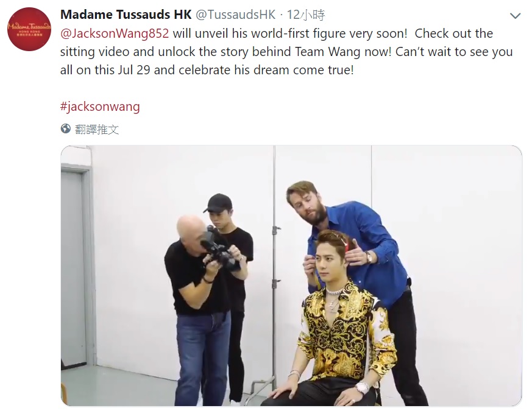Viewport: 532px width, 414px height.
Task: Click the "world-first figure" tweet sentence
Action: 289,33
